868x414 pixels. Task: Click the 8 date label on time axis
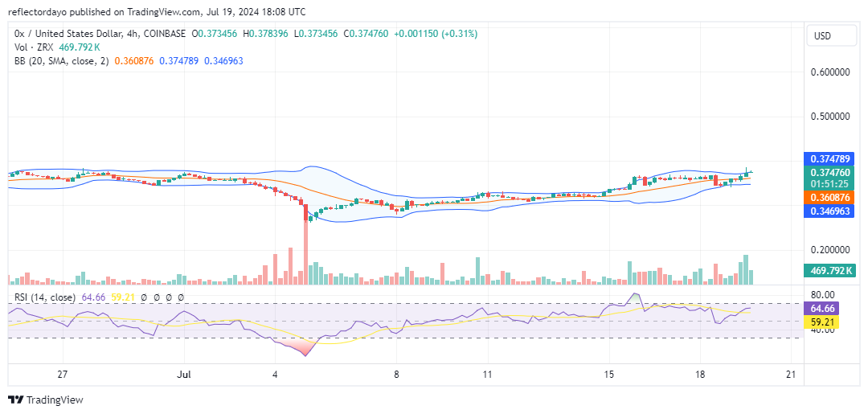396,374
